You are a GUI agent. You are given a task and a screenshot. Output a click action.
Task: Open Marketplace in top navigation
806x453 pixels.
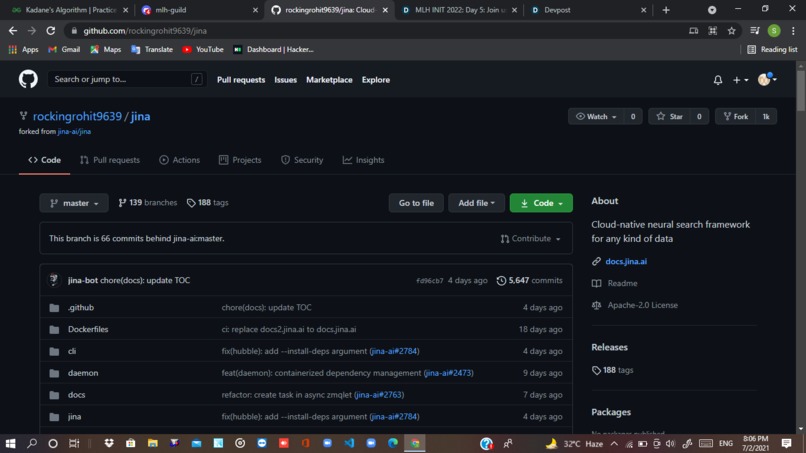[x=329, y=80]
